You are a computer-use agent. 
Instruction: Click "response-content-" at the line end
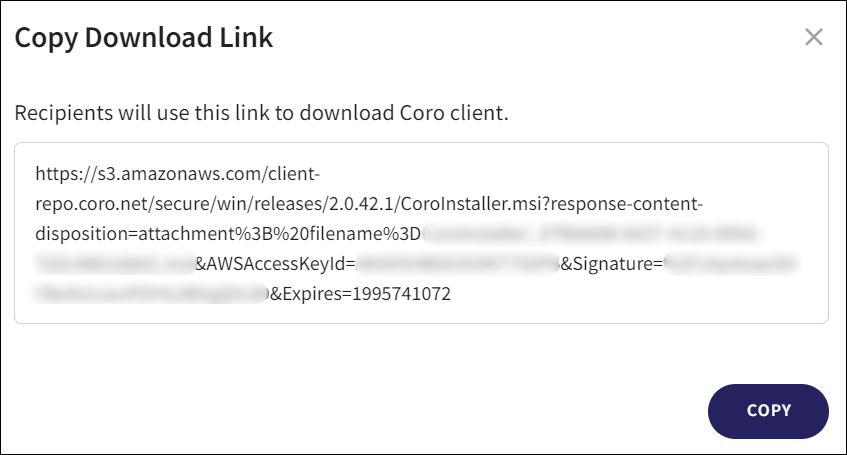[637, 204]
